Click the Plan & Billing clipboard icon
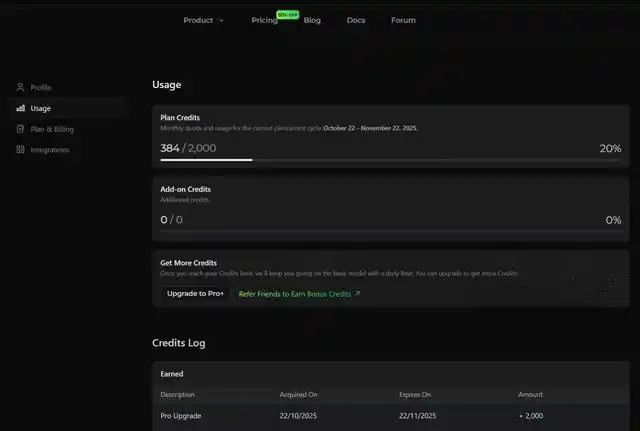This screenshot has height=431, width=640. [x=21, y=129]
